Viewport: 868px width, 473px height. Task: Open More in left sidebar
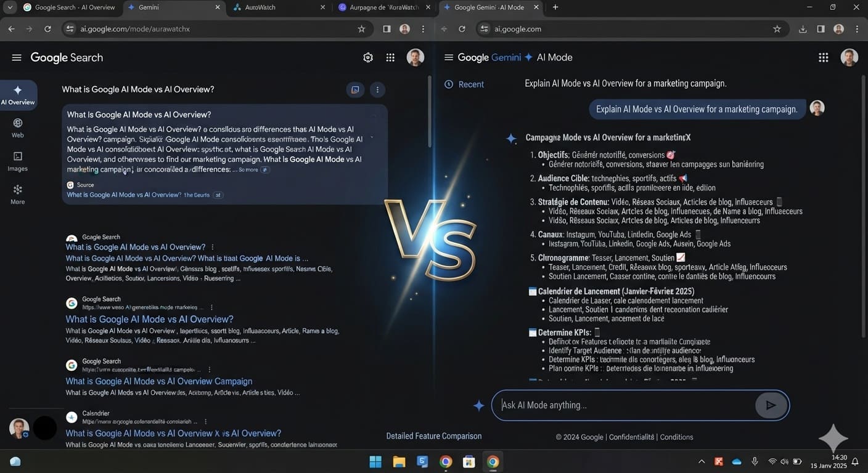tap(18, 195)
